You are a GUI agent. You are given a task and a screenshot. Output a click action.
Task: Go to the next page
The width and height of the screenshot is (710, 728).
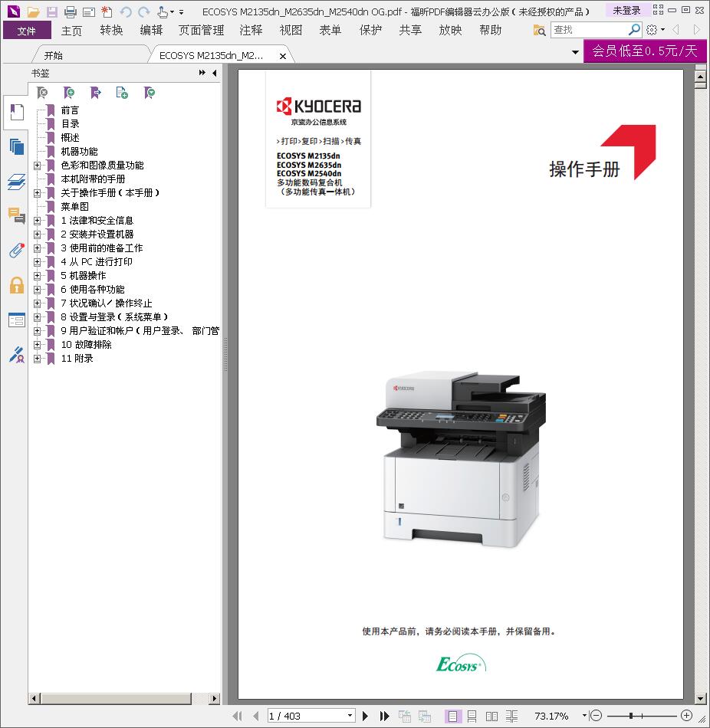coord(365,716)
